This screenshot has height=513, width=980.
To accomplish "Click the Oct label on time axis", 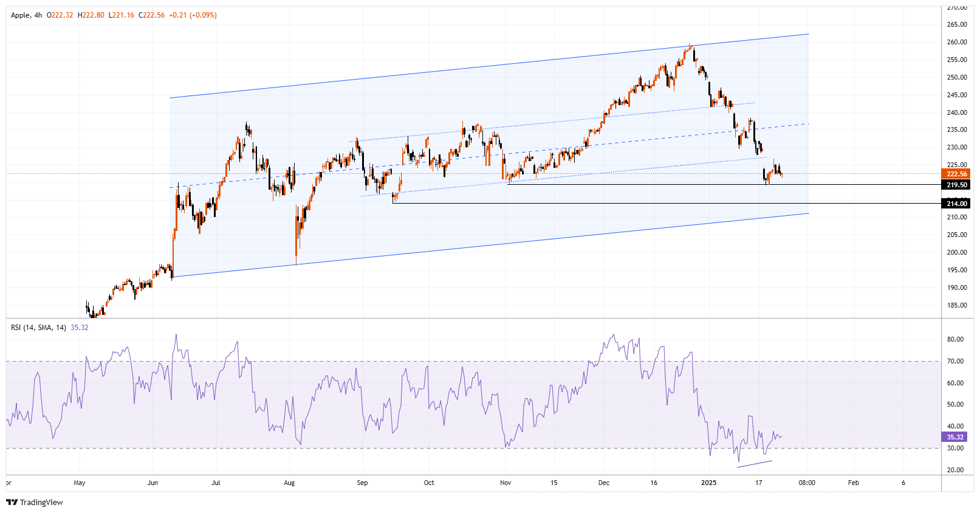I will pyautogui.click(x=429, y=483).
